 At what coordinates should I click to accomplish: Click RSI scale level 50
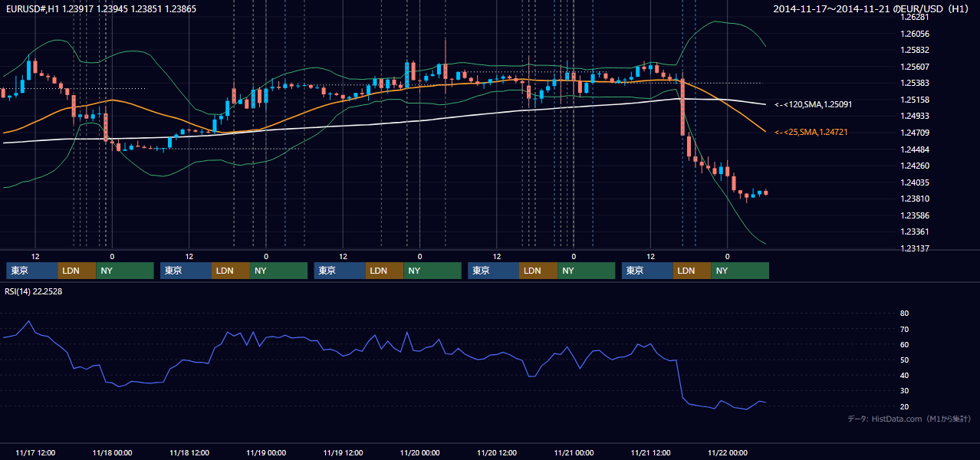tap(904, 360)
